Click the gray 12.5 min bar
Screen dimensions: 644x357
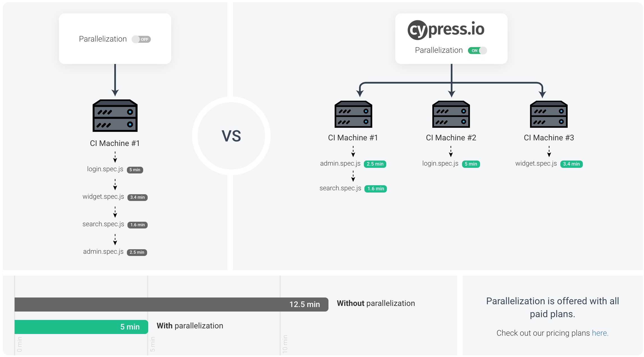[x=171, y=305]
